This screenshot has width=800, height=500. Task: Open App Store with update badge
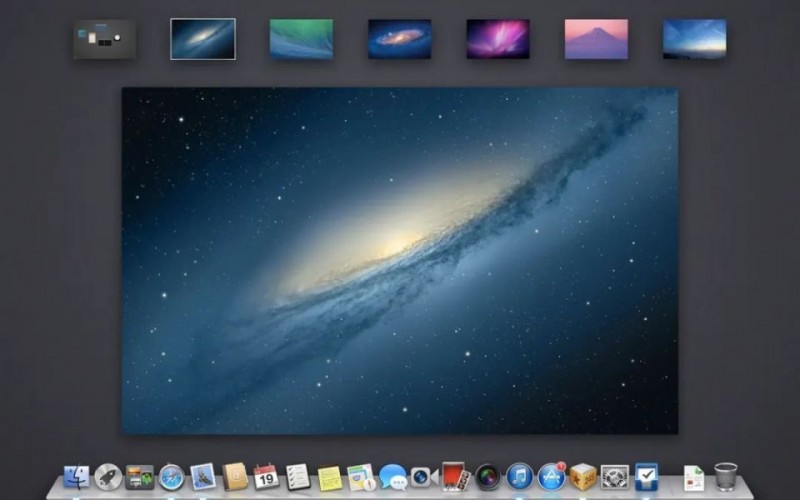(x=551, y=477)
